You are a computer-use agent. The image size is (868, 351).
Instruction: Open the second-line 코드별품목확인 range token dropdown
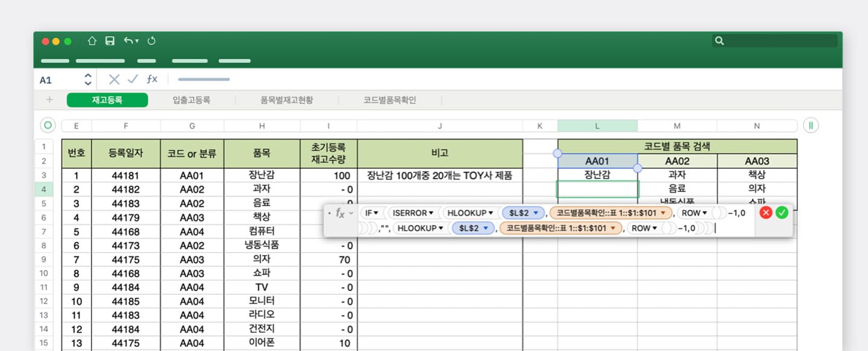(614, 228)
